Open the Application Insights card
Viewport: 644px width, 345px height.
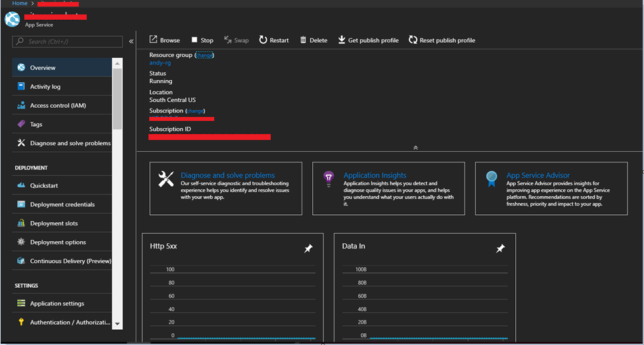pyautogui.click(x=388, y=188)
